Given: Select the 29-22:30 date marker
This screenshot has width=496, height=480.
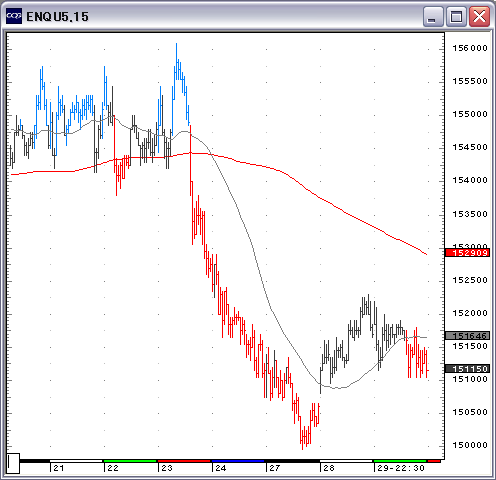Looking at the screenshot, I should pyautogui.click(x=401, y=468).
